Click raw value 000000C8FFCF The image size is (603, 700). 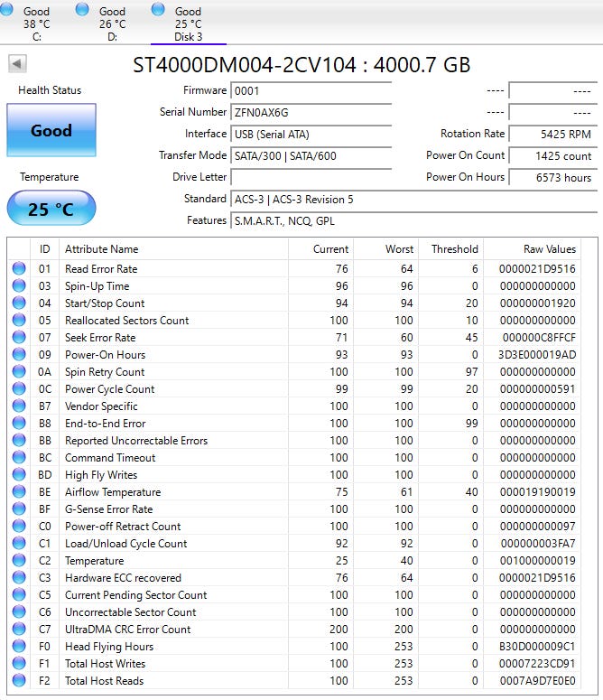(x=539, y=338)
